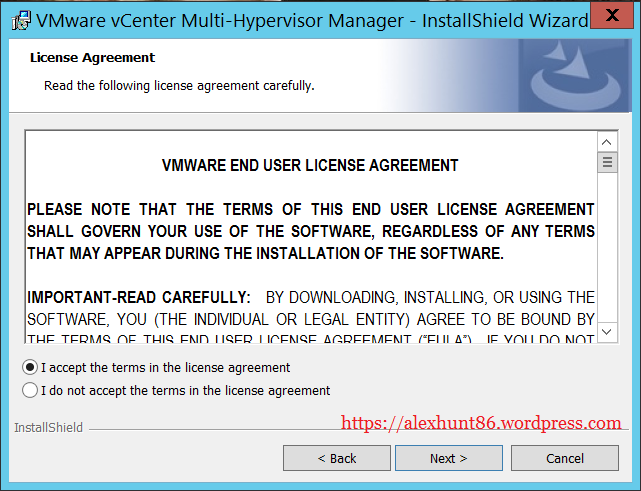The width and height of the screenshot is (641, 491).
Task: Select 'I do not accept the terms' radio button
Action: 30,390
